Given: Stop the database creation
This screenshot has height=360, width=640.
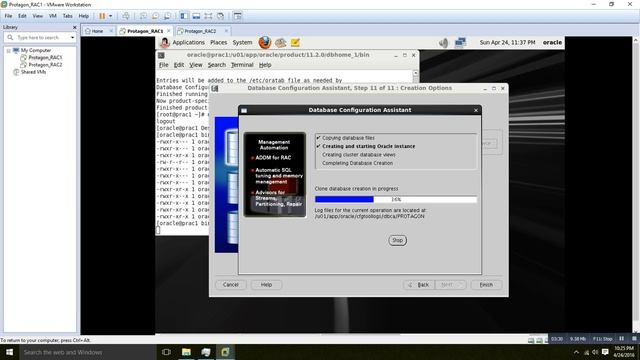Looking at the screenshot, I should tap(397, 240).
